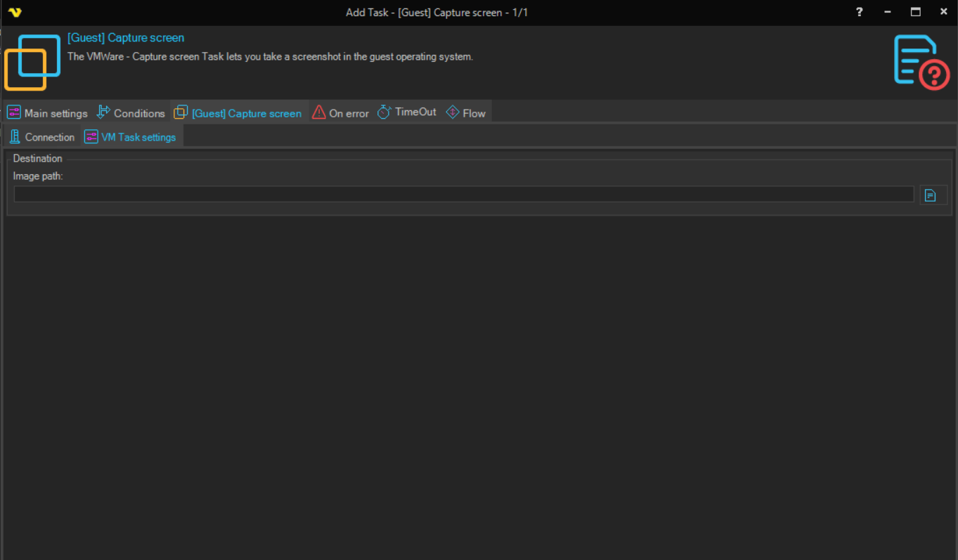This screenshot has width=958, height=560.
Task: Click the Image path label text
Action: tap(38, 176)
